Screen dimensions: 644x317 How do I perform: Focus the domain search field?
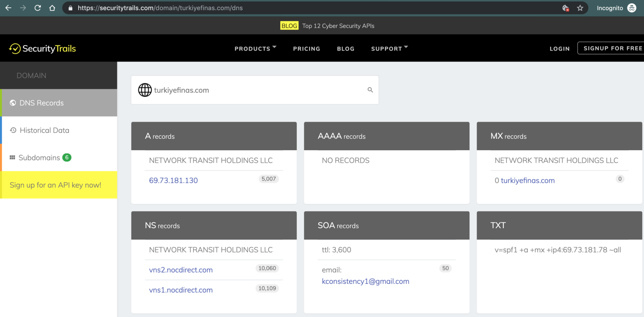(x=255, y=90)
